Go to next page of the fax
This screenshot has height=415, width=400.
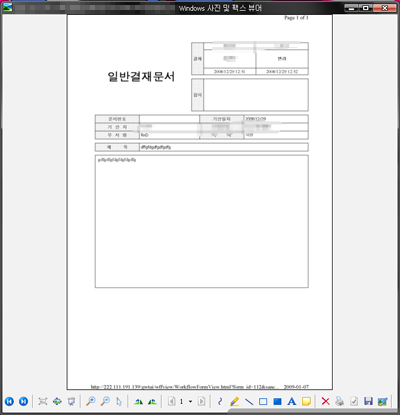tap(201, 401)
